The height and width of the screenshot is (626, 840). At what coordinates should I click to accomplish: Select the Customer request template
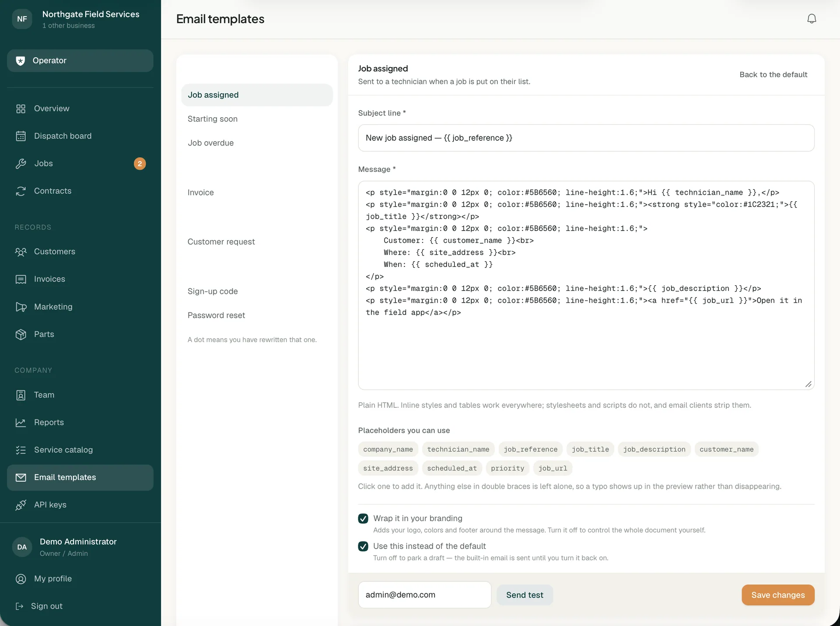(x=257, y=242)
